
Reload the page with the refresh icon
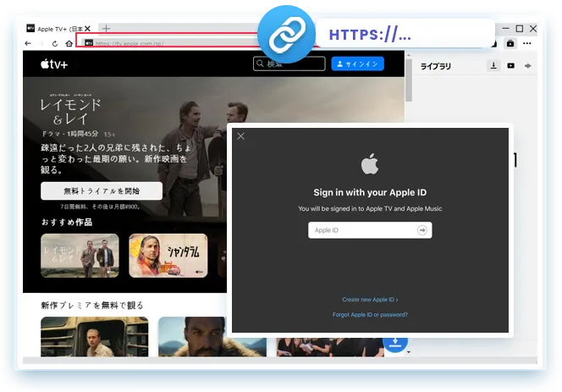click(x=55, y=43)
